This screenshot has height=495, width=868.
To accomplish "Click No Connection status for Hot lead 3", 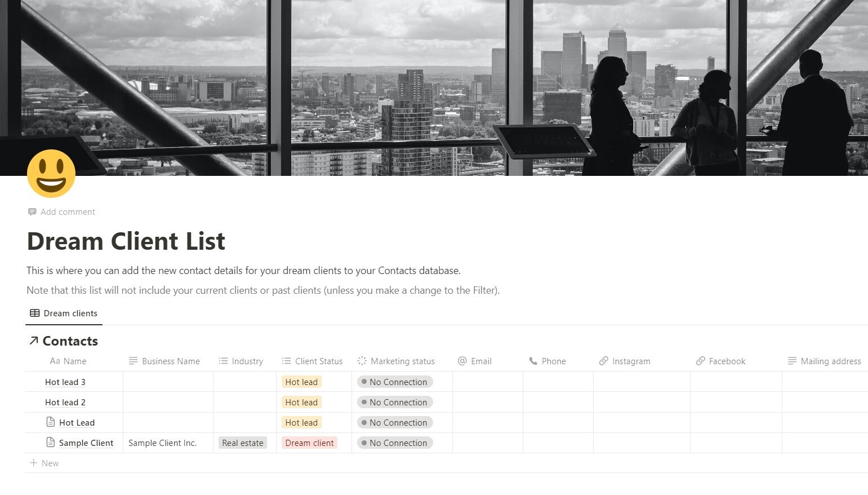I will 395,382.
